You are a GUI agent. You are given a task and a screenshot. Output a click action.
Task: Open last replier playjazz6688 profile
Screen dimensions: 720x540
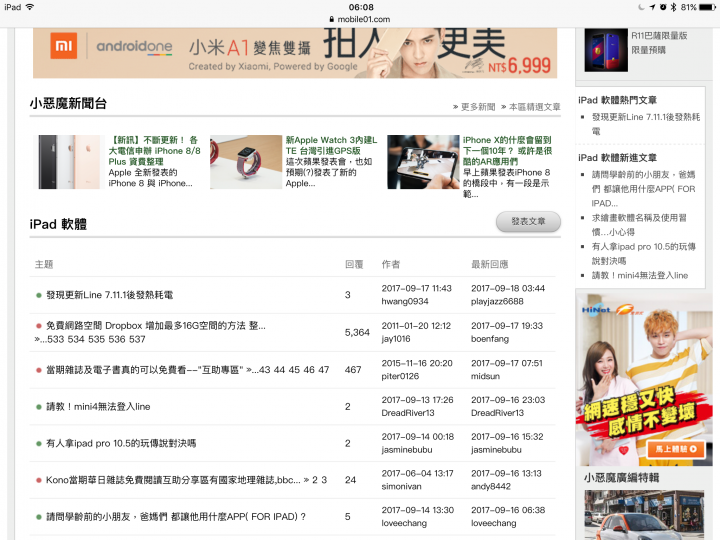click(497, 301)
